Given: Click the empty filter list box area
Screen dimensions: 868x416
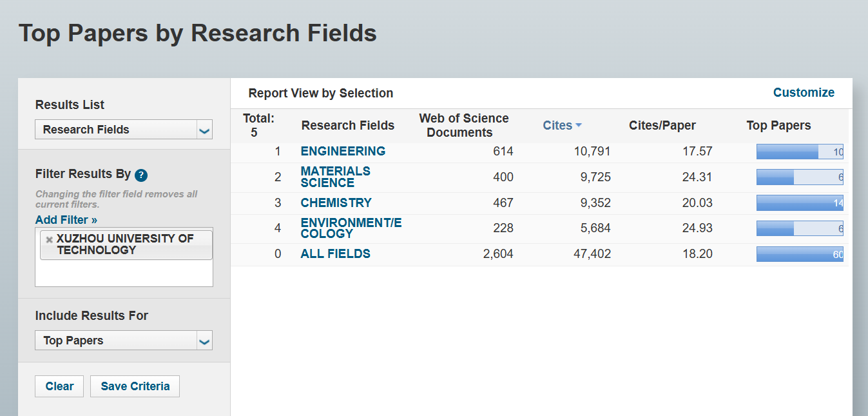Looking at the screenshot, I should (x=124, y=273).
